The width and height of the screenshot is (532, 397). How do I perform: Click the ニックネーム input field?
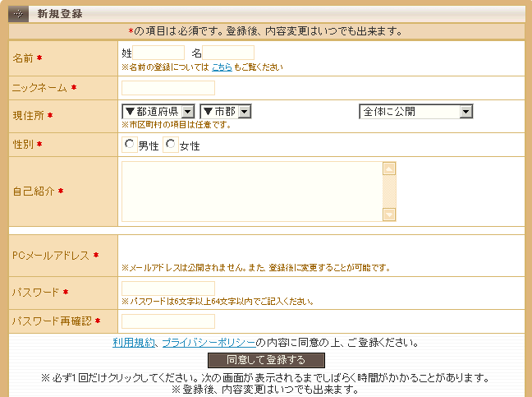click(168, 88)
